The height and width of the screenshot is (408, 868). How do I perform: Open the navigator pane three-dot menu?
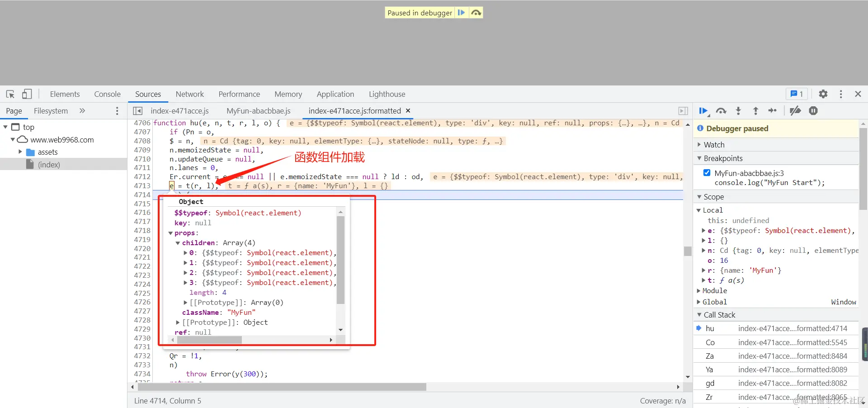[x=117, y=111]
